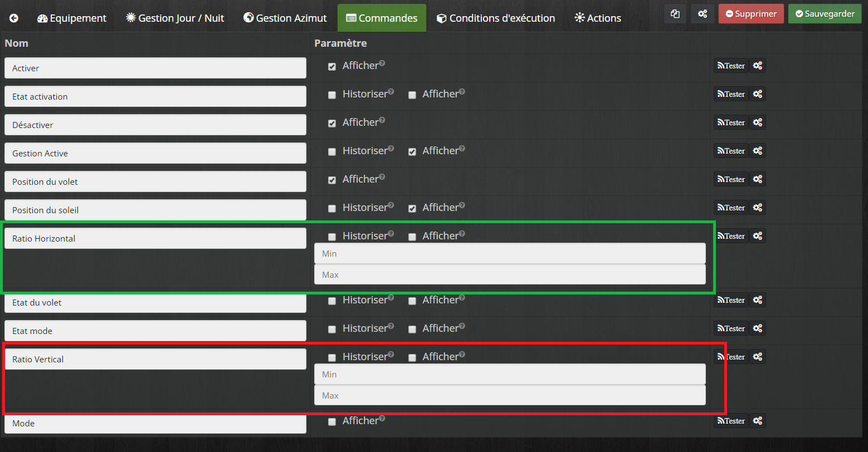Viewport: 868px width, 452px height.
Task: Click Min field of Ratio Horizontal
Action: (x=510, y=253)
